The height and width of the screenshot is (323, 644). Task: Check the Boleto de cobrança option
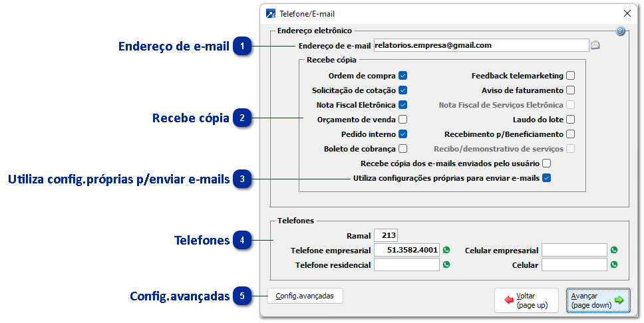pyautogui.click(x=403, y=149)
